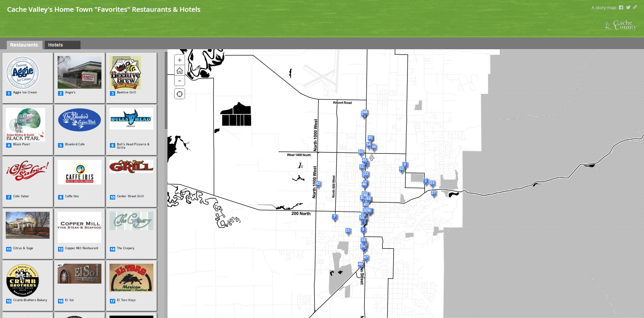Select map marker 46
The image size is (644, 318).
[364, 184]
